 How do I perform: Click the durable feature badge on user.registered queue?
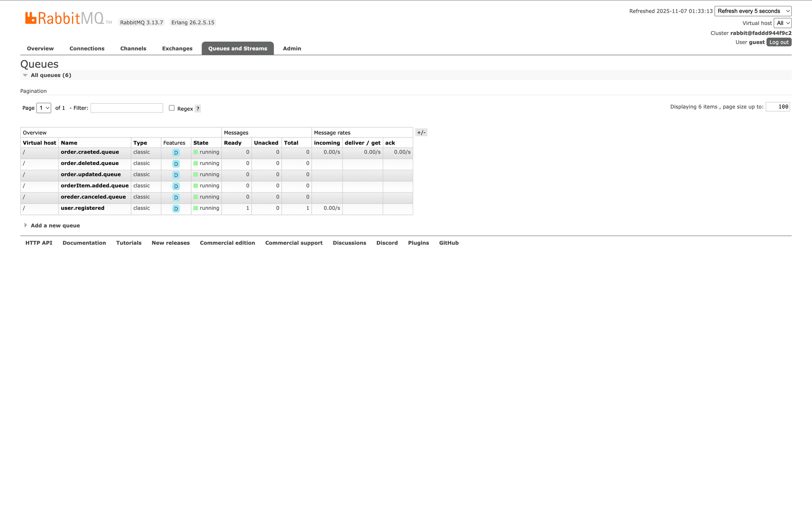[x=176, y=209]
